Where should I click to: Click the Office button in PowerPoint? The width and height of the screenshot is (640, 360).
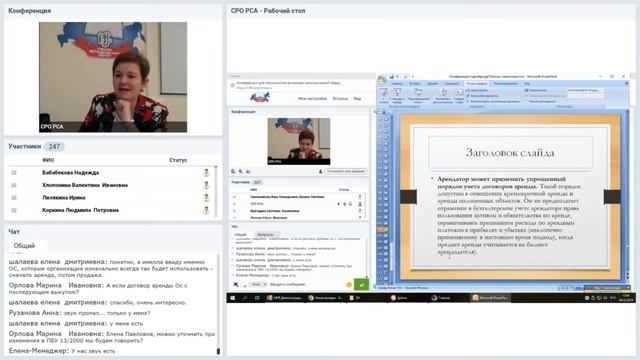[382, 78]
